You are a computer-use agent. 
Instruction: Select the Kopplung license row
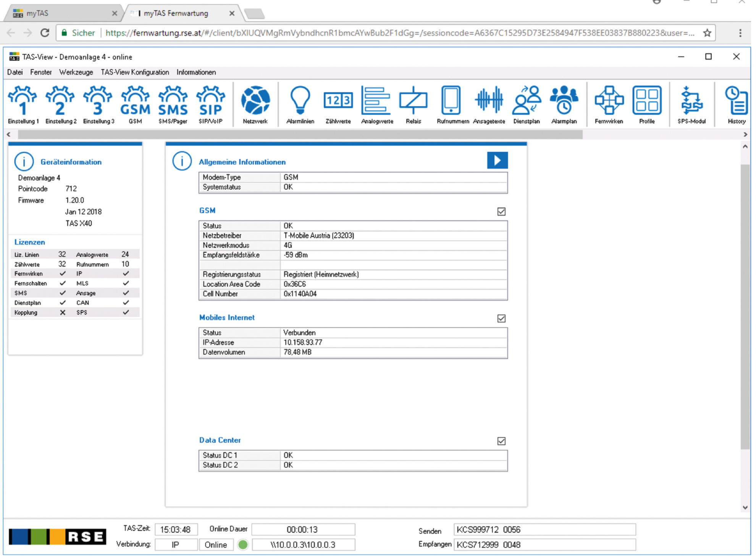point(75,312)
